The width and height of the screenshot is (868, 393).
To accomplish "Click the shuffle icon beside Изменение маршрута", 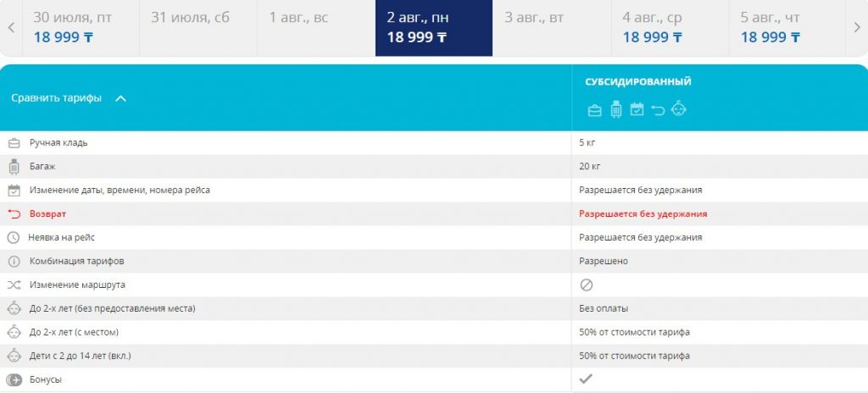I will [x=13, y=285].
